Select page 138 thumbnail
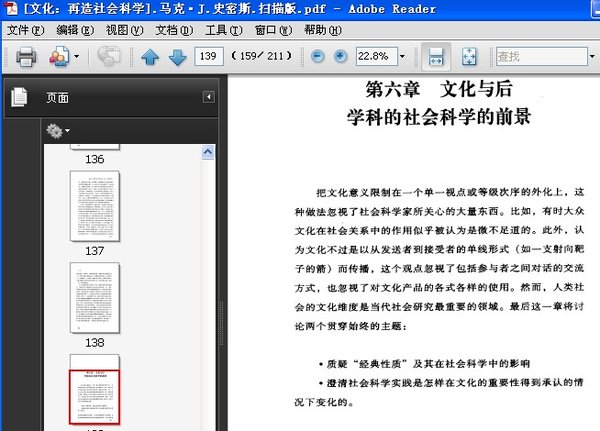600x431 pixels. coord(95,298)
